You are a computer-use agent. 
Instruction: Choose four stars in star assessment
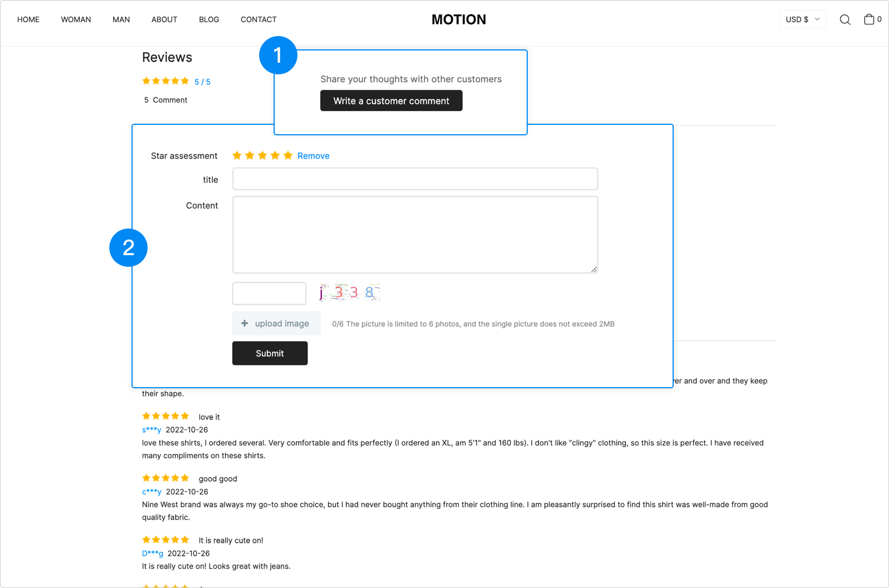click(275, 155)
